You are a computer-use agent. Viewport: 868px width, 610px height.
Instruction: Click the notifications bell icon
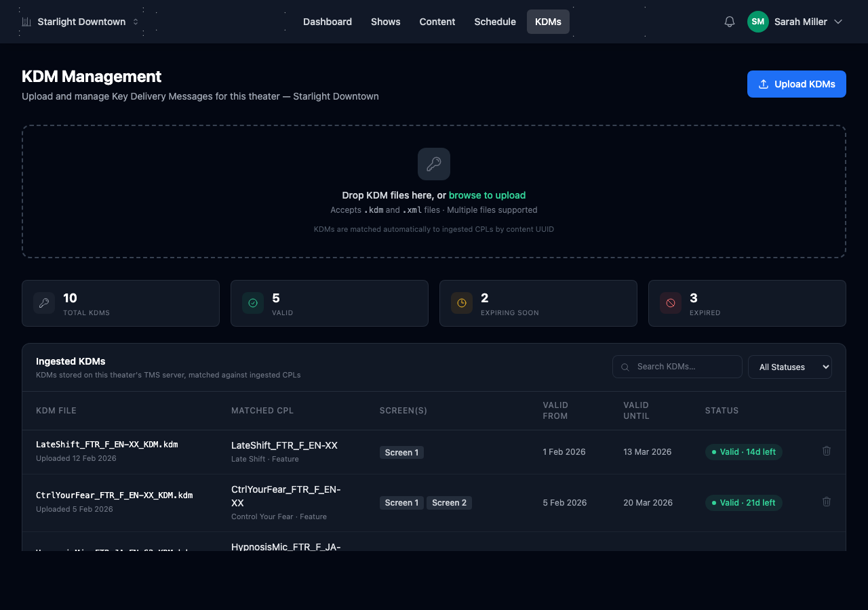pyautogui.click(x=730, y=22)
